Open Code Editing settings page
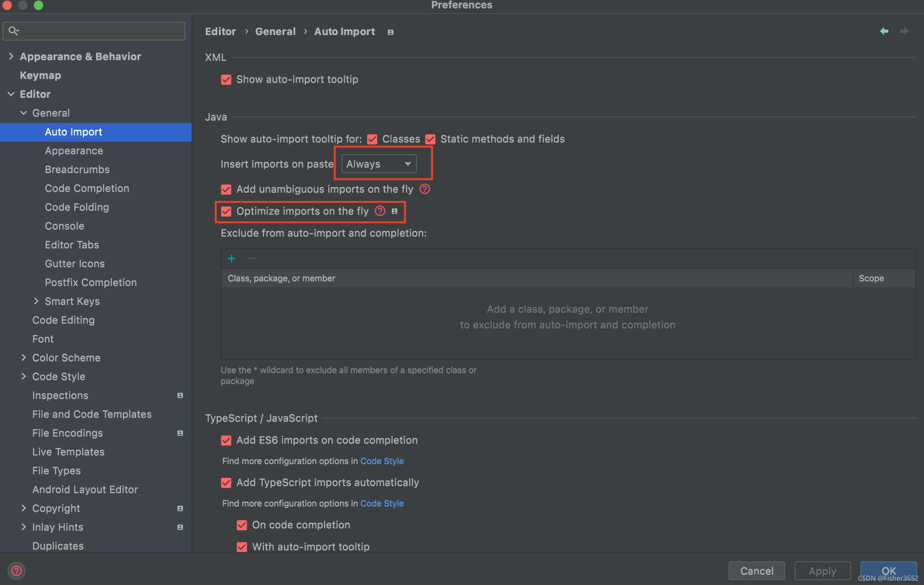Image resolution: width=924 pixels, height=585 pixels. [x=63, y=320]
